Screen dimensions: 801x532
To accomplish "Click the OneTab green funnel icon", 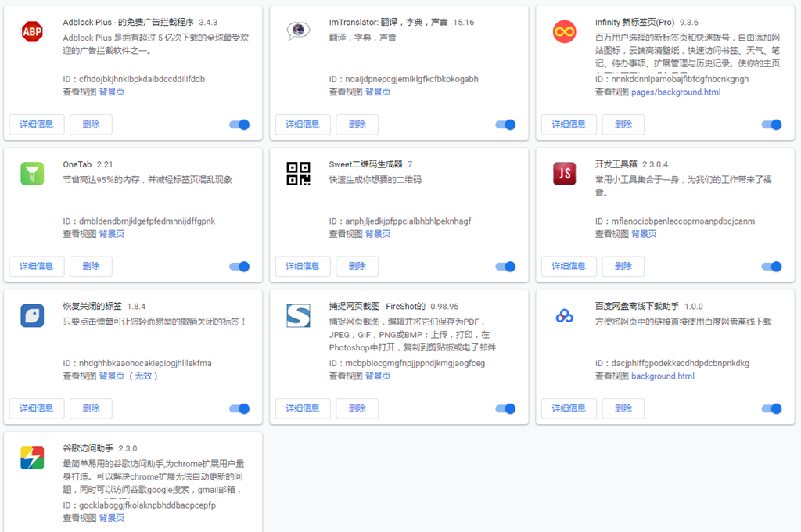I will (32, 174).
